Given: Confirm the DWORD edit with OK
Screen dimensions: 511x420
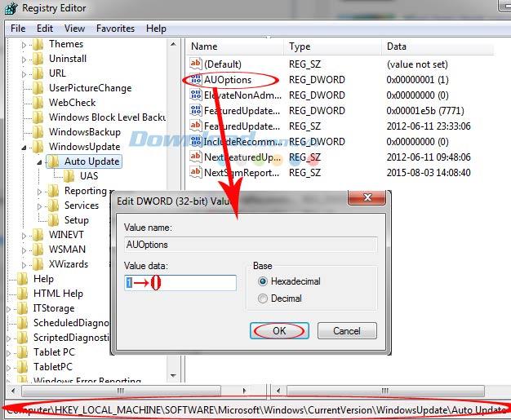Looking at the screenshot, I should [x=279, y=331].
